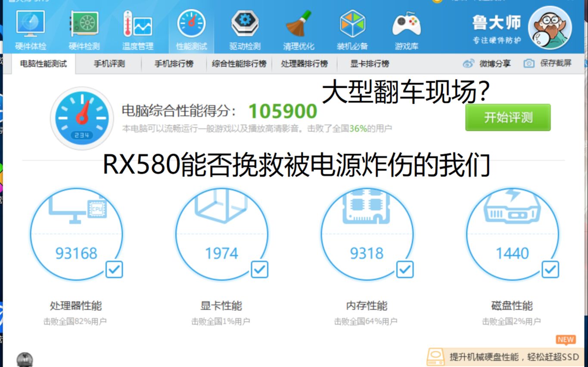Click the 击败全国2%用户 text
The height and width of the screenshot is (367, 588).
[x=511, y=321]
